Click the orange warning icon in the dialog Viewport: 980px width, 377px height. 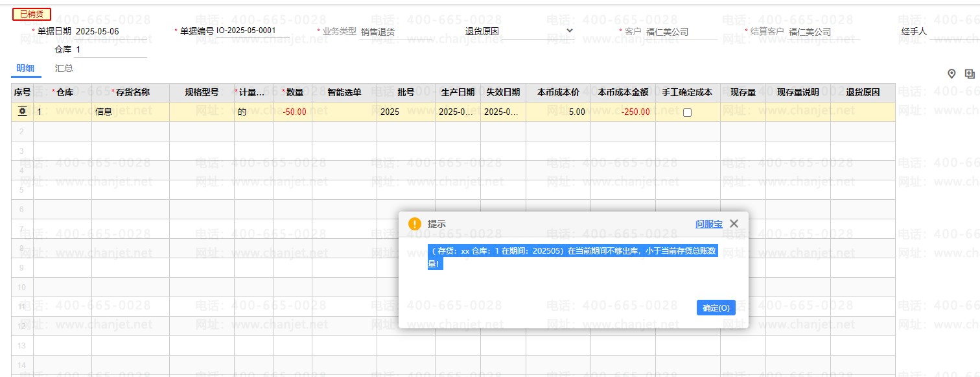[415, 224]
